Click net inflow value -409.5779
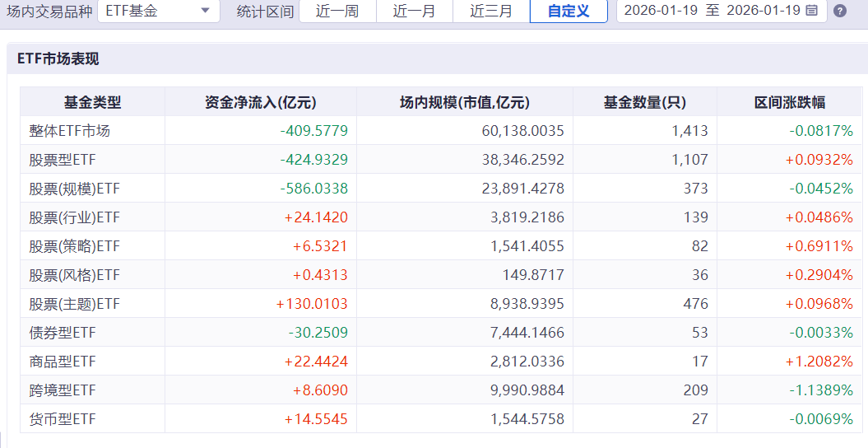868x448 pixels. coord(313,131)
